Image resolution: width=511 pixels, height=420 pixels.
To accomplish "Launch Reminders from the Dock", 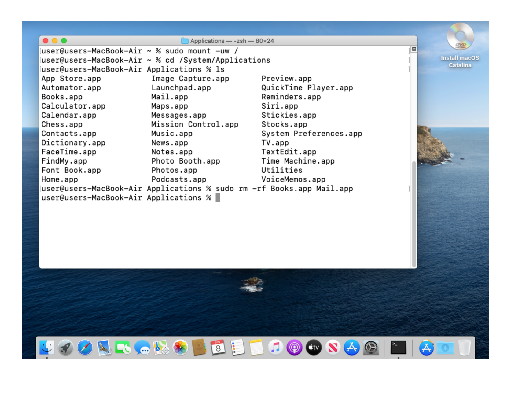I will coord(237,348).
